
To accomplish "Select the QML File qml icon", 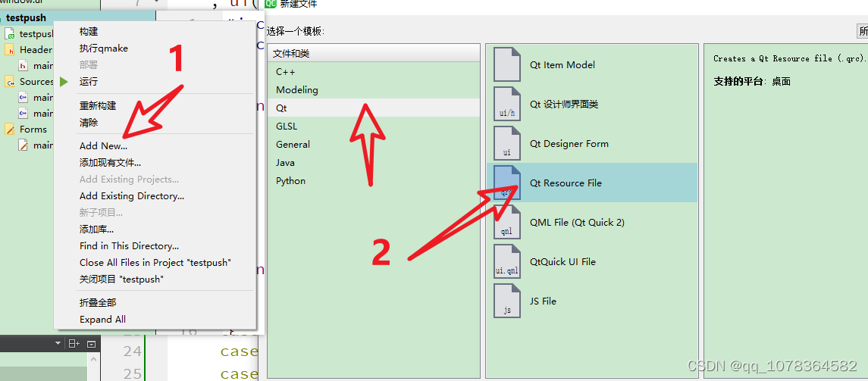I will [x=507, y=222].
